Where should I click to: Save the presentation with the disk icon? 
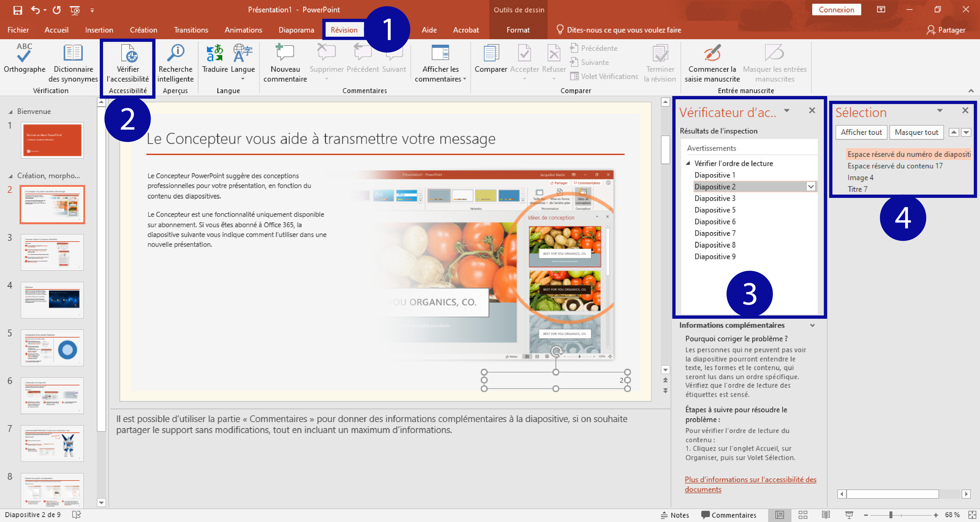(17, 10)
